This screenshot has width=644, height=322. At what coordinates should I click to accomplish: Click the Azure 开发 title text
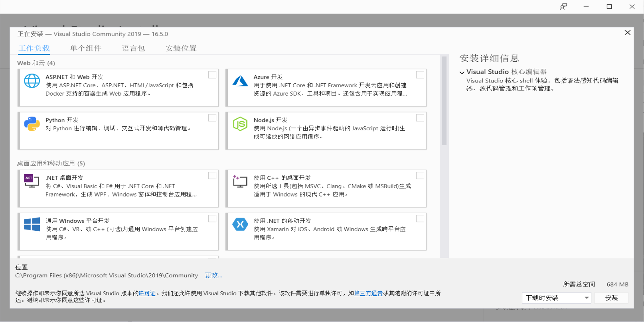[268, 77]
